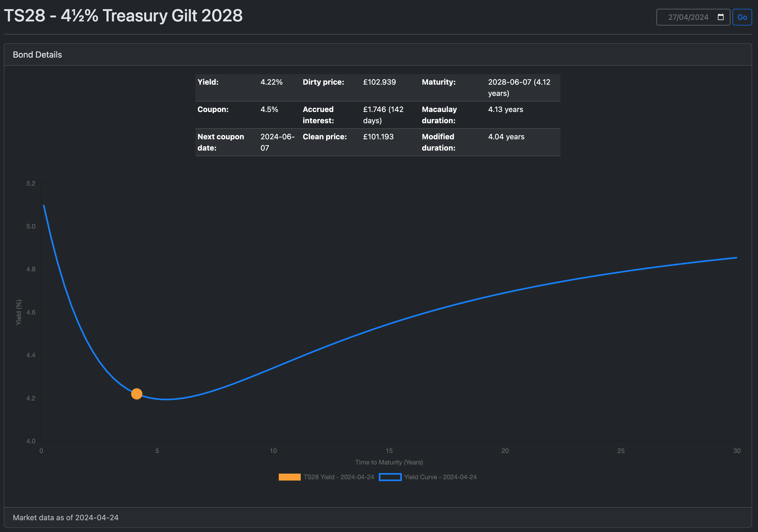The width and height of the screenshot is (758, 532).
Task: Click the Clean price £101.193 value
Action: [378, 137]
